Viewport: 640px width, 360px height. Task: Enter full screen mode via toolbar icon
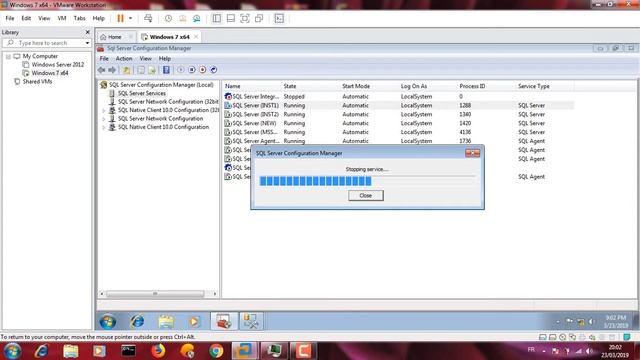click(244, 18)
